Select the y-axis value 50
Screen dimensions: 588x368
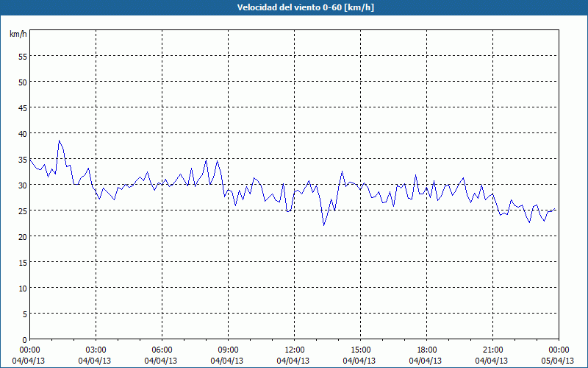23,82
